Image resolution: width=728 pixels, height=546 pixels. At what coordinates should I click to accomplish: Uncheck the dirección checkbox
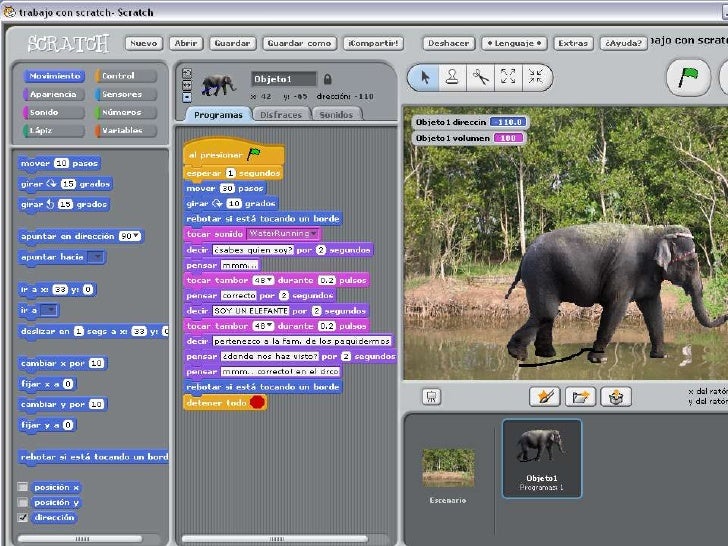coord(22,517)
